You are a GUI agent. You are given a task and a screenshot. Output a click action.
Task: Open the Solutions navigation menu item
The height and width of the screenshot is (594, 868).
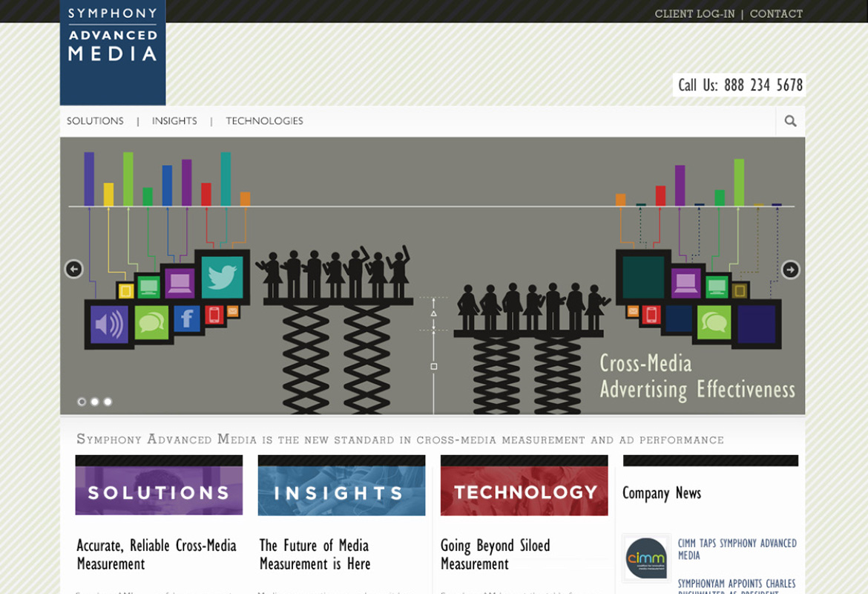click(95, 121)
